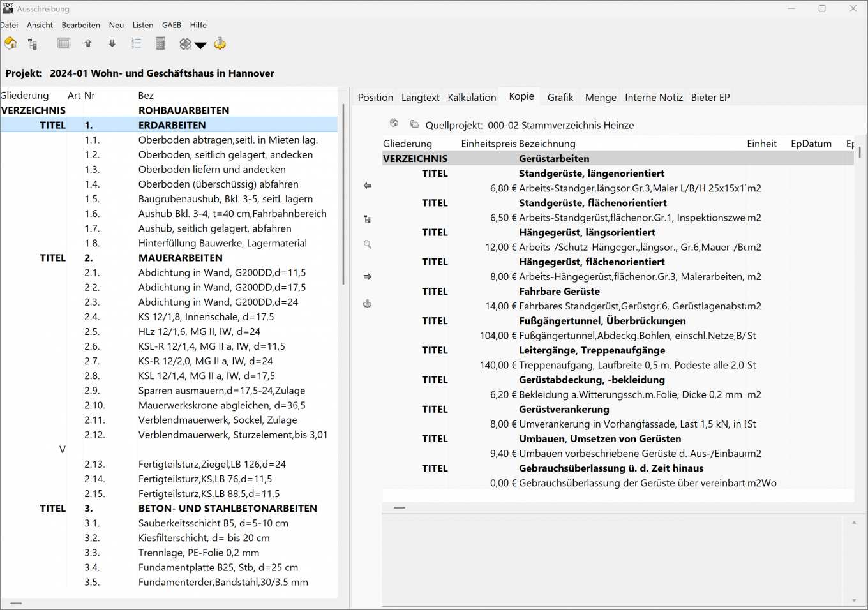Open the folder icon beside Quellprojekt
868x610 pixels.
click(x=414, y=124)
